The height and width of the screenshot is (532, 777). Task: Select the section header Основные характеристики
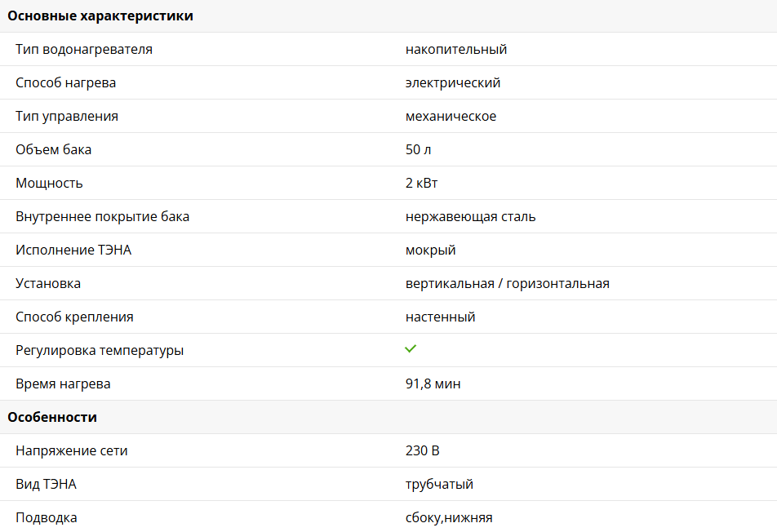(100, 16)
